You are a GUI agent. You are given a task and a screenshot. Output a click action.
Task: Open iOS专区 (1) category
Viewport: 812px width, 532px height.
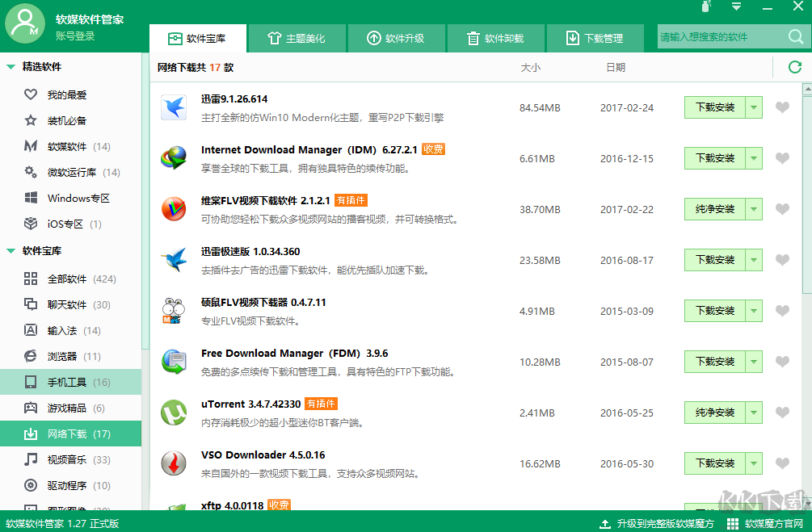pyautogui.click(x=70, y=224)
